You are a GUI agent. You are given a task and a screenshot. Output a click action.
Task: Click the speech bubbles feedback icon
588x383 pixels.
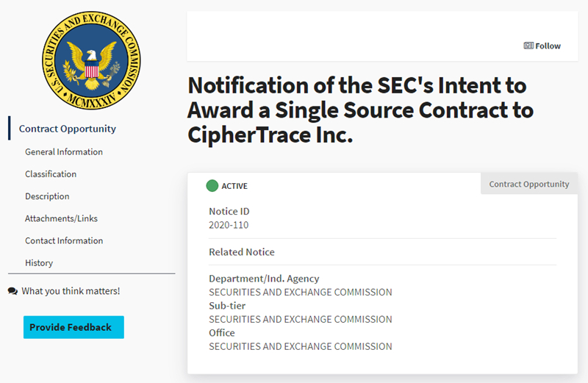(12, 291)
